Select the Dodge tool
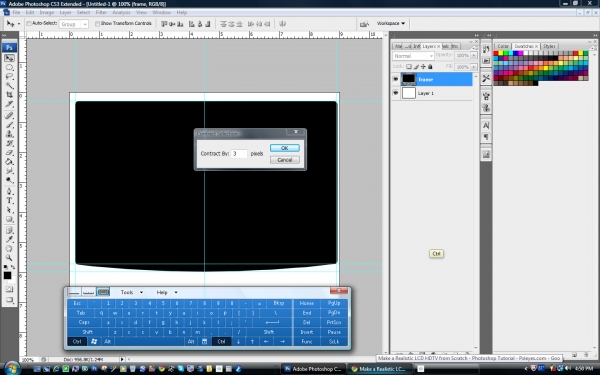 click(x=10, y=180)
